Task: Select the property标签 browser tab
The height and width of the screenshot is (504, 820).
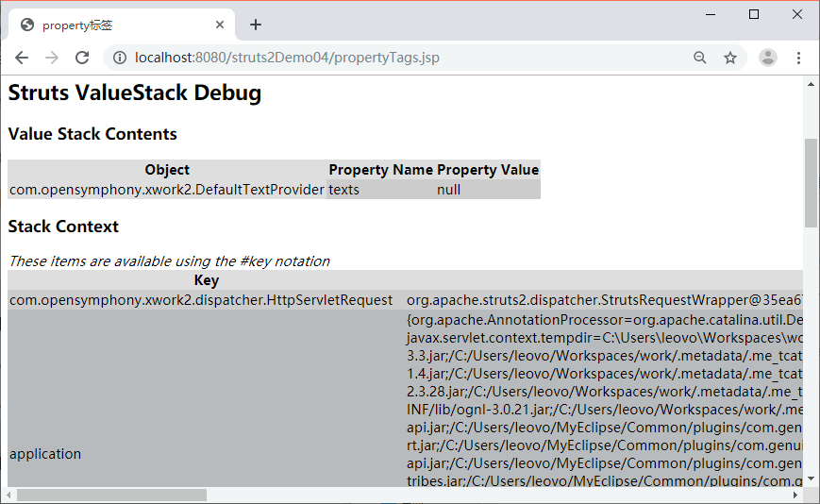Action: (x=113, y=25)
